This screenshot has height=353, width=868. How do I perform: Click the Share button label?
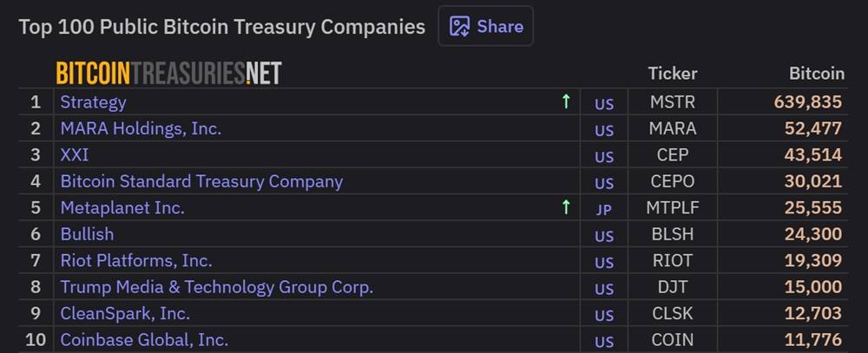pos(500,26)
